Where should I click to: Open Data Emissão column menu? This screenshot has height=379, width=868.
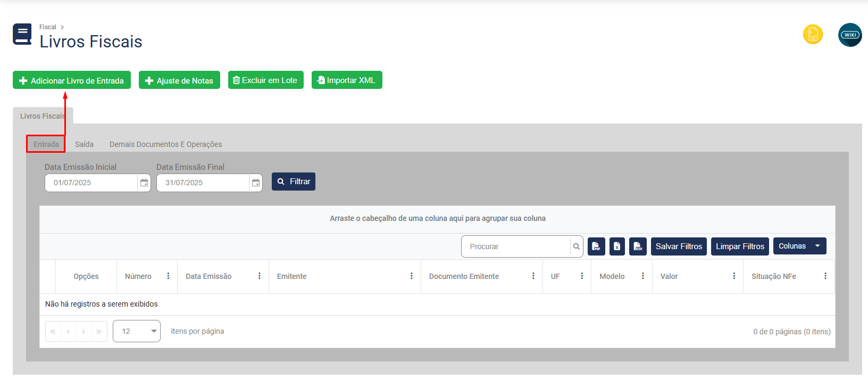(260, 276)
